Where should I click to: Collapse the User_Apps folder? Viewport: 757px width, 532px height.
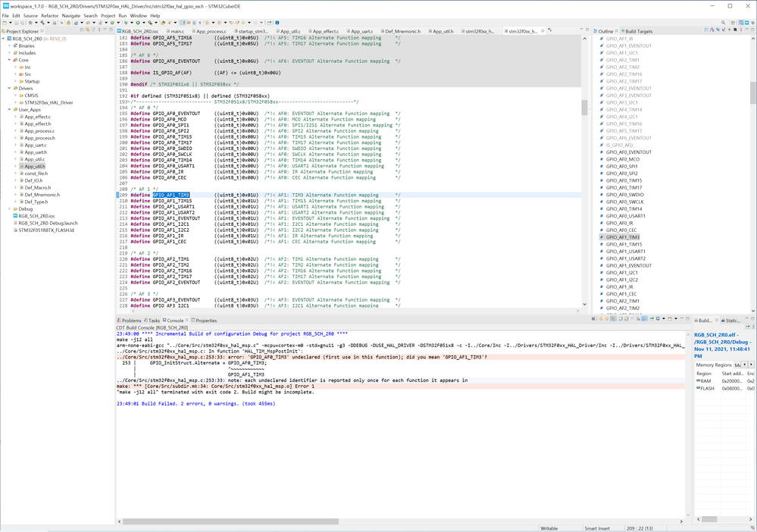tap(9, 110)
